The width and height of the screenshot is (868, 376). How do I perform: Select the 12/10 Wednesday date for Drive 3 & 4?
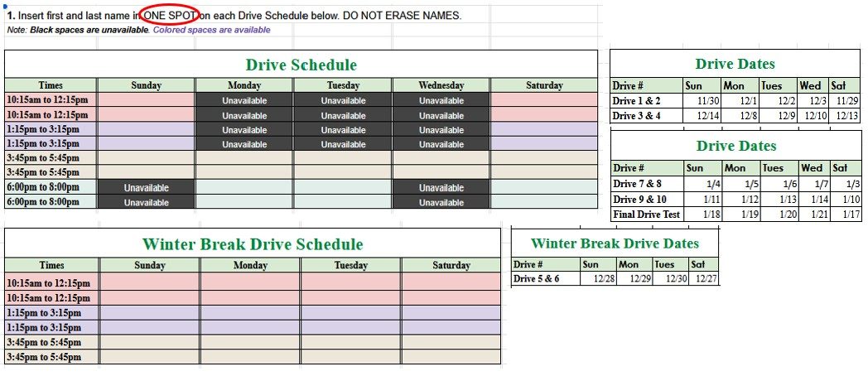pyautogui.click(x=813, y=116)
